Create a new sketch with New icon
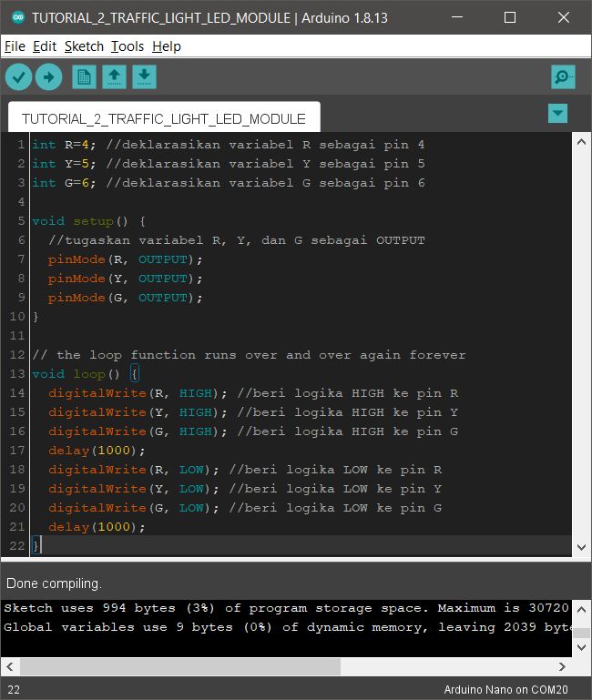Screen dimensions: 592x700 coord(84,76)
